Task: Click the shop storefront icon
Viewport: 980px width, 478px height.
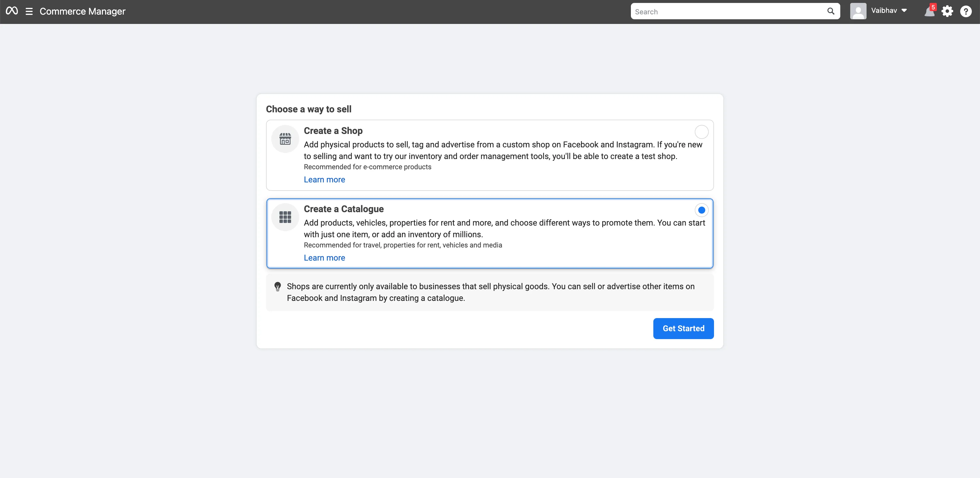Action: [x=285, y=139]
